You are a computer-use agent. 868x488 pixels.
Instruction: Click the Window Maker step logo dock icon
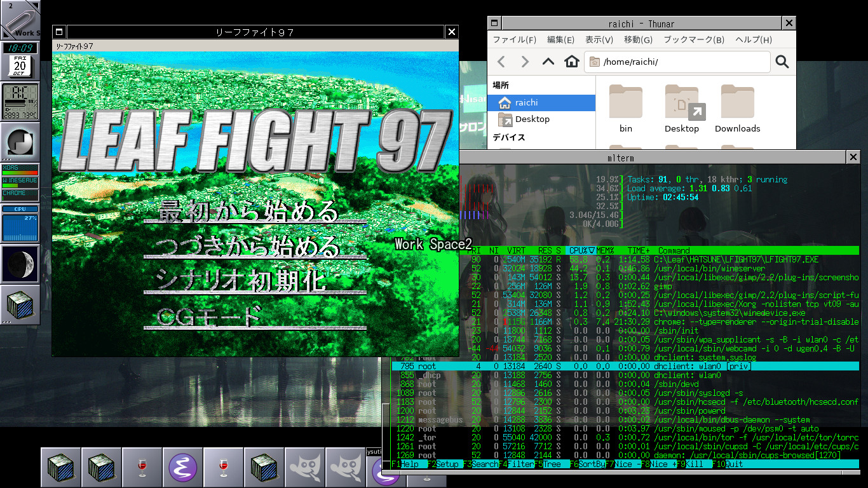tap(20, 142)
